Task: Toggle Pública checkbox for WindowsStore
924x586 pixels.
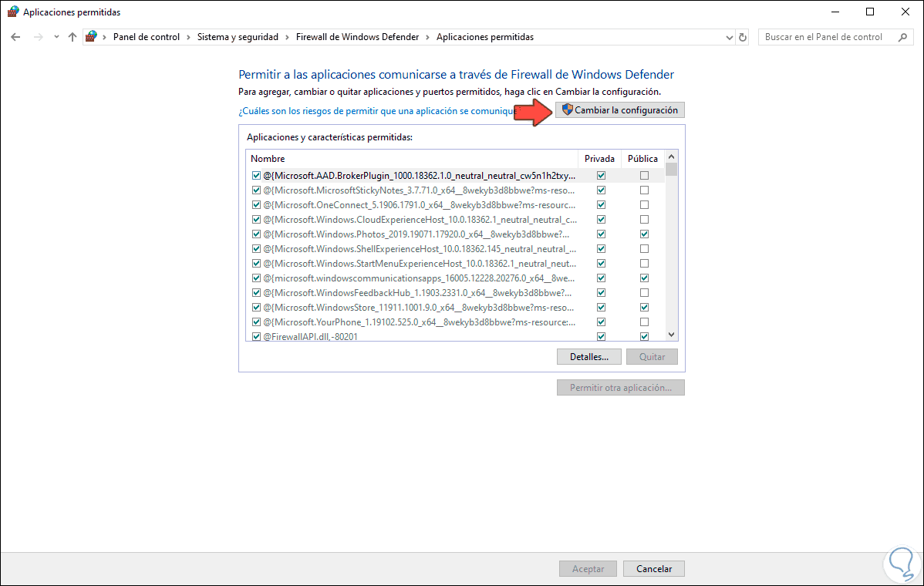Action: pos(644,308)
